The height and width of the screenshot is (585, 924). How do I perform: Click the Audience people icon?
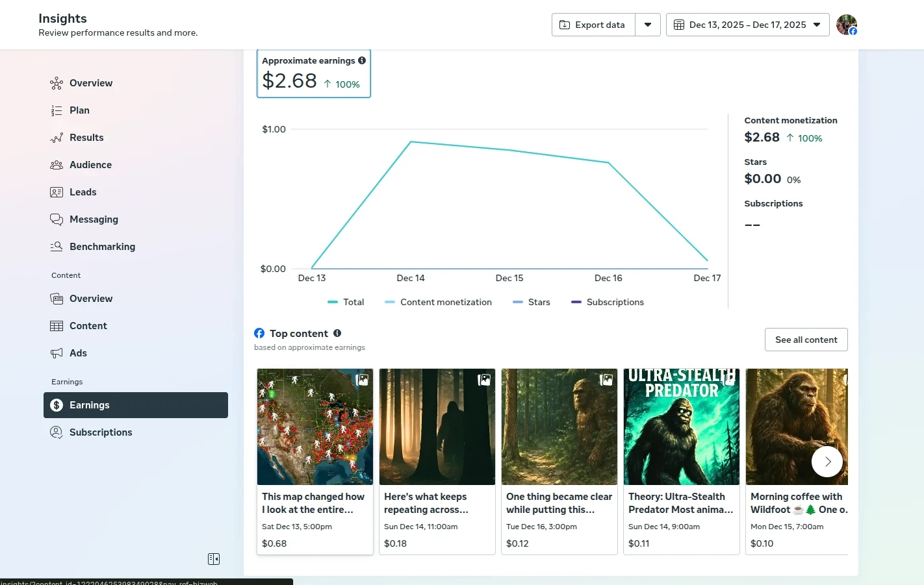pyautogui.click(x=57, y=165)
